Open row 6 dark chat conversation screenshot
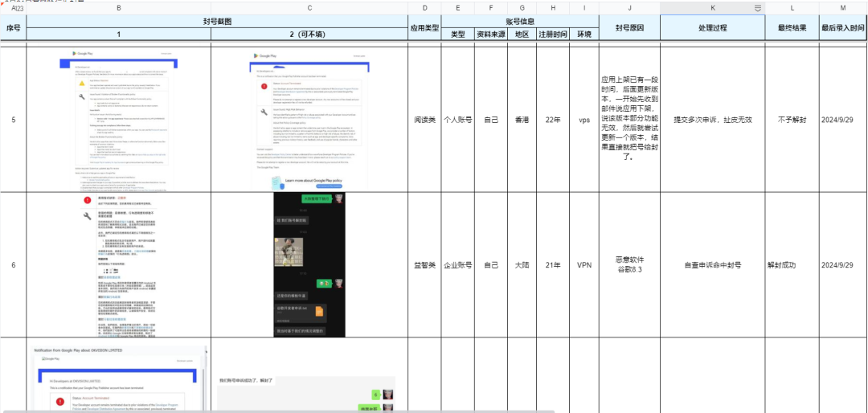The image size is (868, 413). (x=310, y=264)
